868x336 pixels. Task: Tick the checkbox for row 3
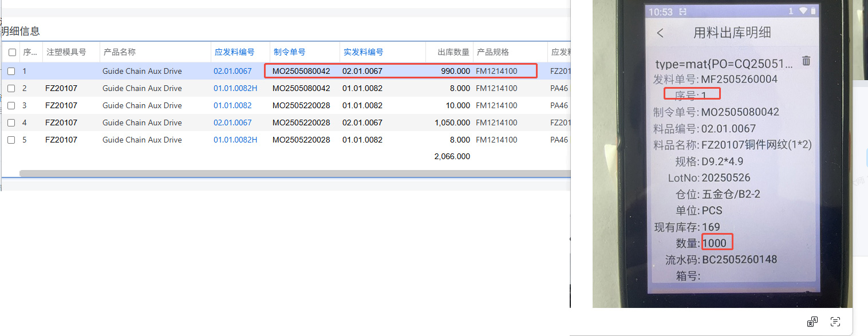11,106
